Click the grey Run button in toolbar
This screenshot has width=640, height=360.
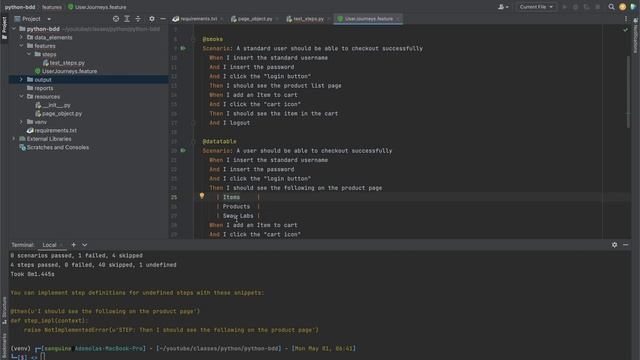click(x=564, y=7)
